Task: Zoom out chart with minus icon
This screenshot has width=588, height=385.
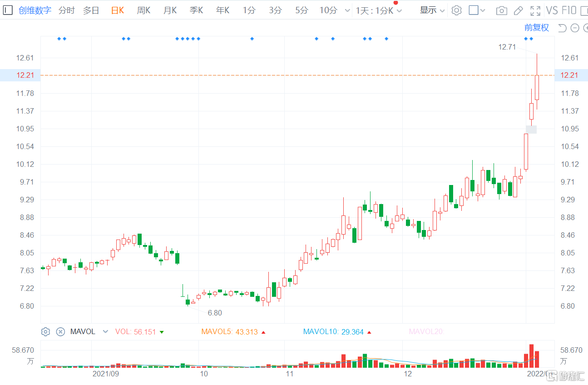Action: coord(575,28)
